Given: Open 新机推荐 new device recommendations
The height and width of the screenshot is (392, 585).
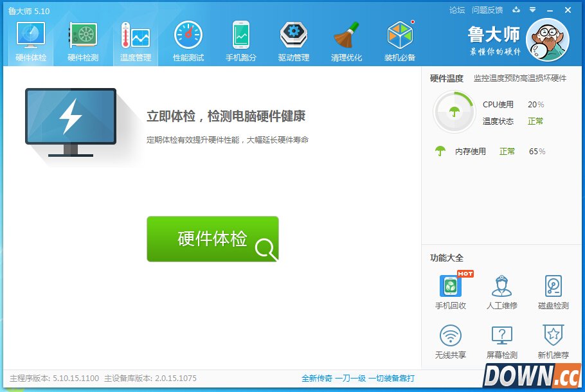Looking at the screenshot, I should [553, 341].
